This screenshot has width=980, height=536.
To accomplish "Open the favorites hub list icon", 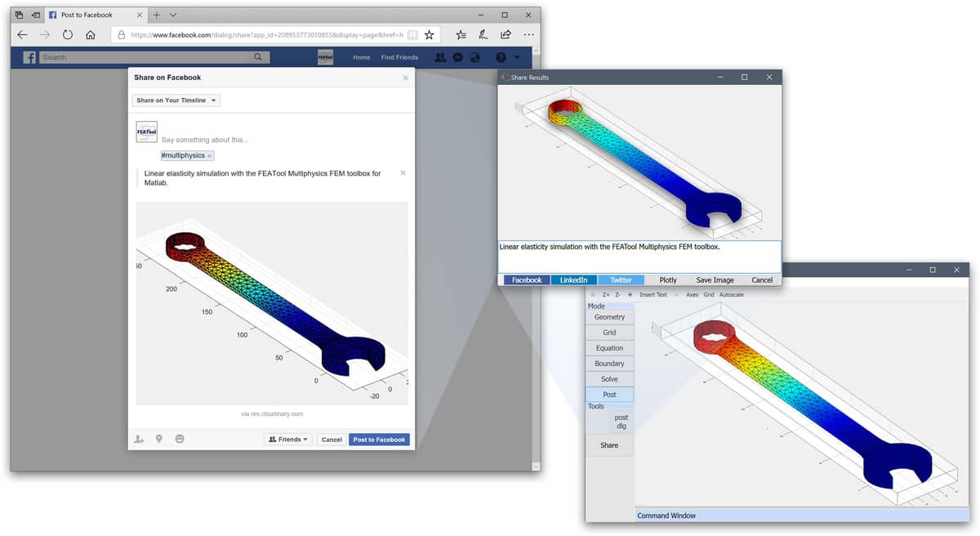I will pos(461,35).
